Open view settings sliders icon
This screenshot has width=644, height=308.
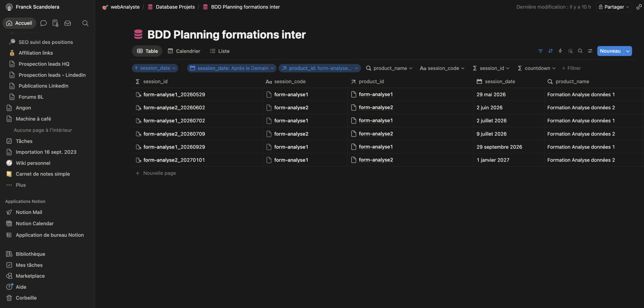tap(590, 51)
